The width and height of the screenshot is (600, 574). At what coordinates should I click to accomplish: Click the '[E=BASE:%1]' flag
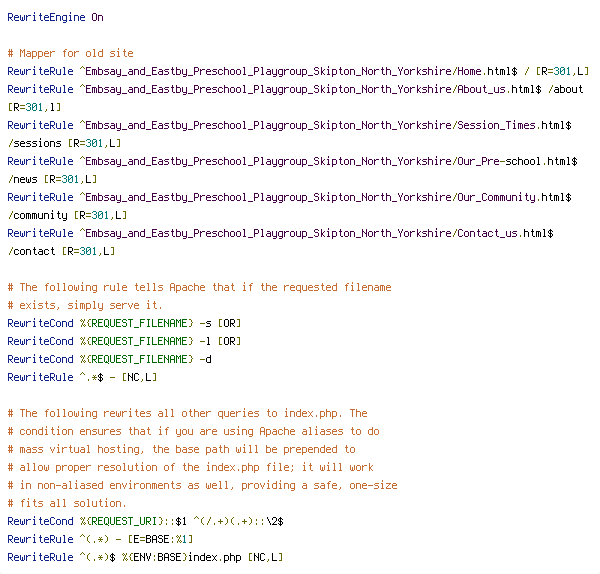(x=160, y=539)
